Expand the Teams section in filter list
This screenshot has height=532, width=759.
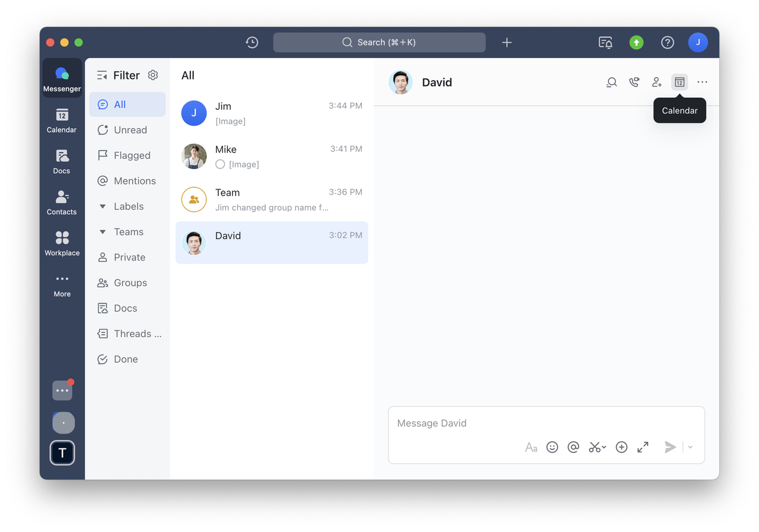103,232
